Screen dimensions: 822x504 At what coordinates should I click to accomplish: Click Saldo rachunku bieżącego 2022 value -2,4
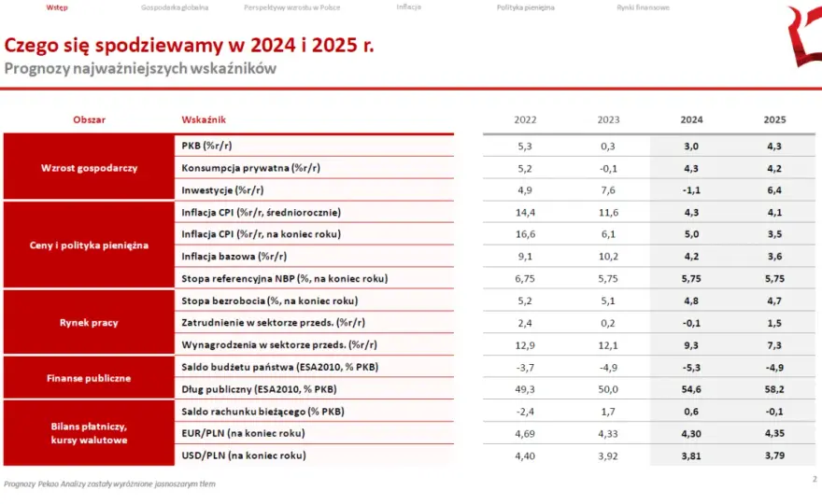[525, 412]
